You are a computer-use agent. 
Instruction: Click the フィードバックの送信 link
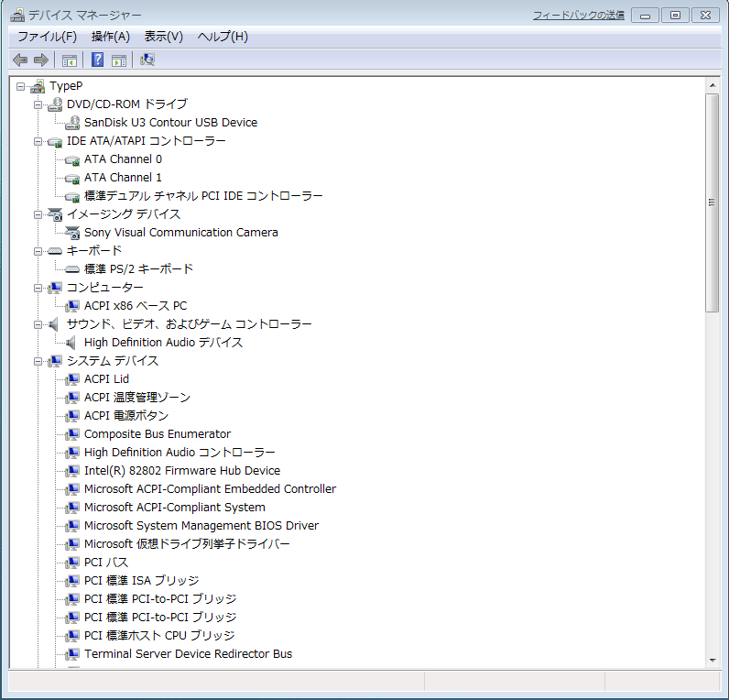(579, 16)
